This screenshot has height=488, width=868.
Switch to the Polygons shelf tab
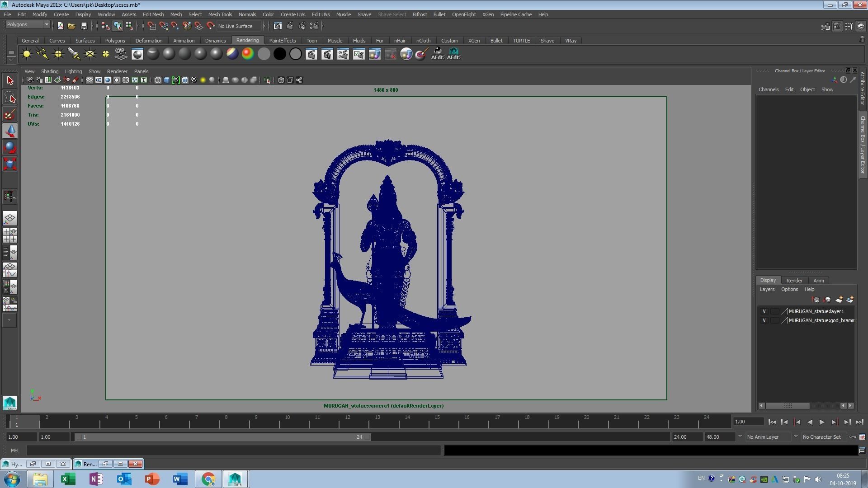pos(115,41)
